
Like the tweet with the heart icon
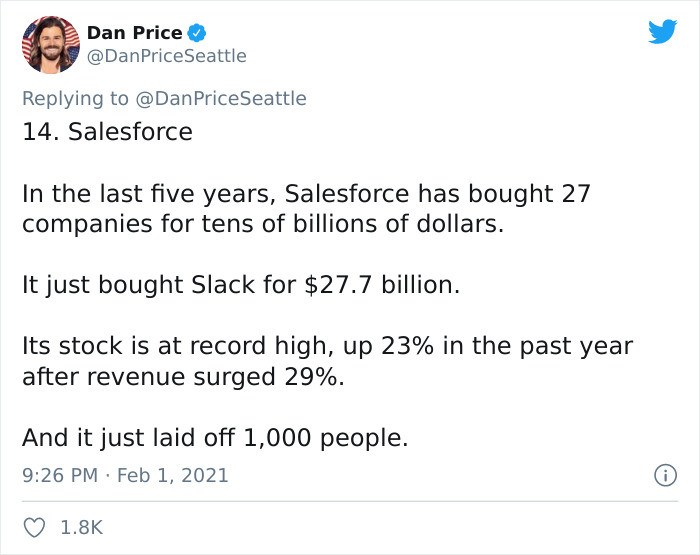[34, 526]
